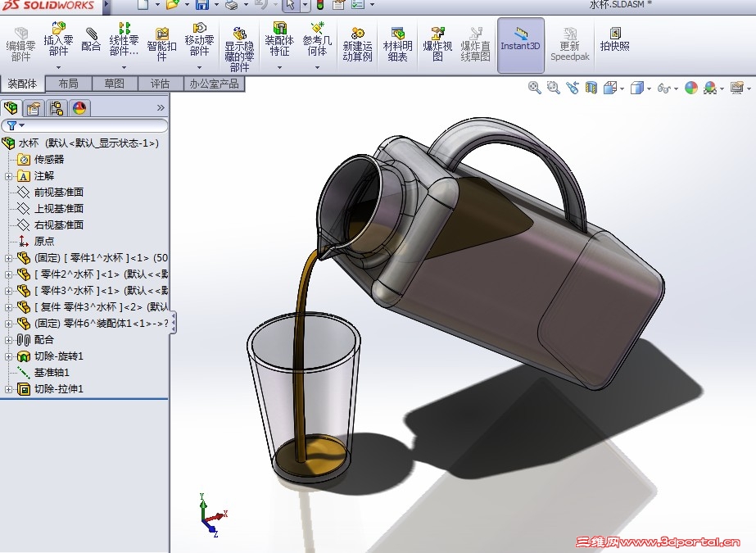Switch to the 布局 tab
This screenshot has width=756, height=553.
[x=69, y=84]
